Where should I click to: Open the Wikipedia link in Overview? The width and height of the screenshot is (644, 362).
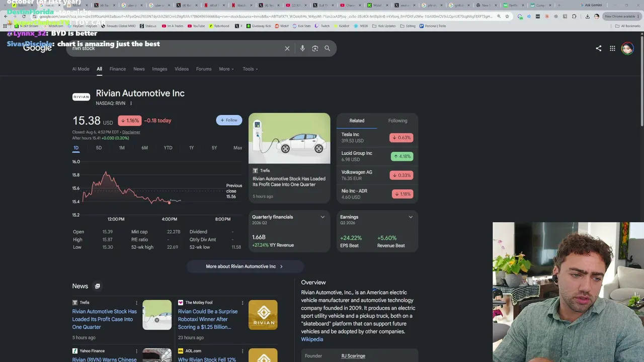coord(312,339)
